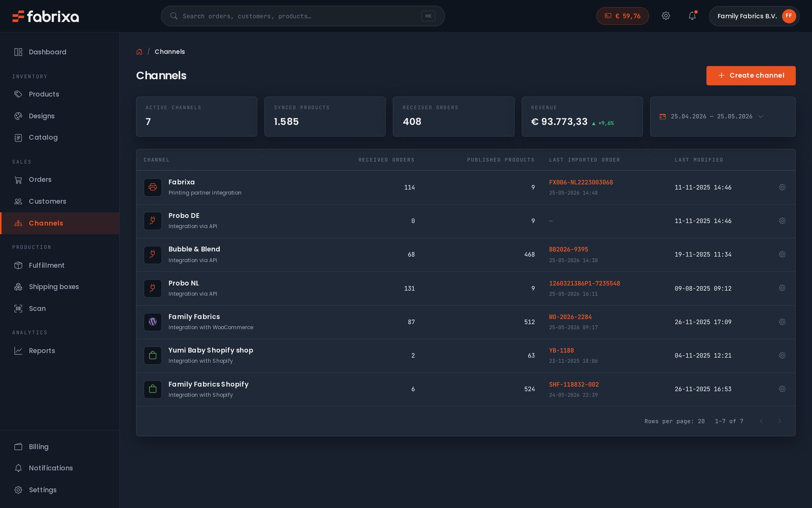
Task: Open settings gear for Probo NL channel
Action: (x=782, y=288)
